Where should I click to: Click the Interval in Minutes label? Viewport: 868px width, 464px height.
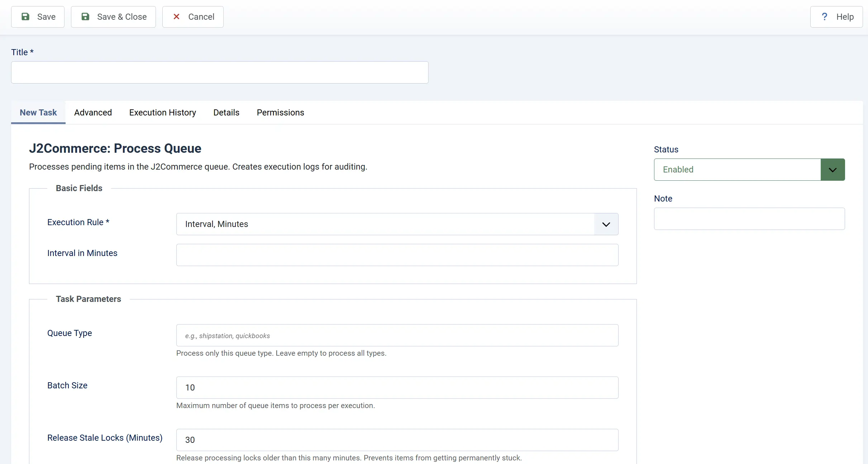pos(82,253)
